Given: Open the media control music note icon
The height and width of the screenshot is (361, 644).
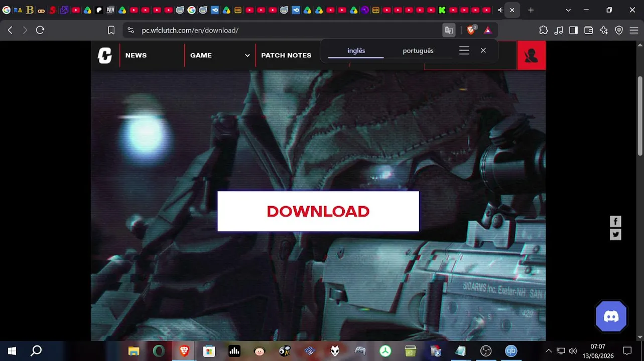Looking at the screenshot, I should click(559, 30).
